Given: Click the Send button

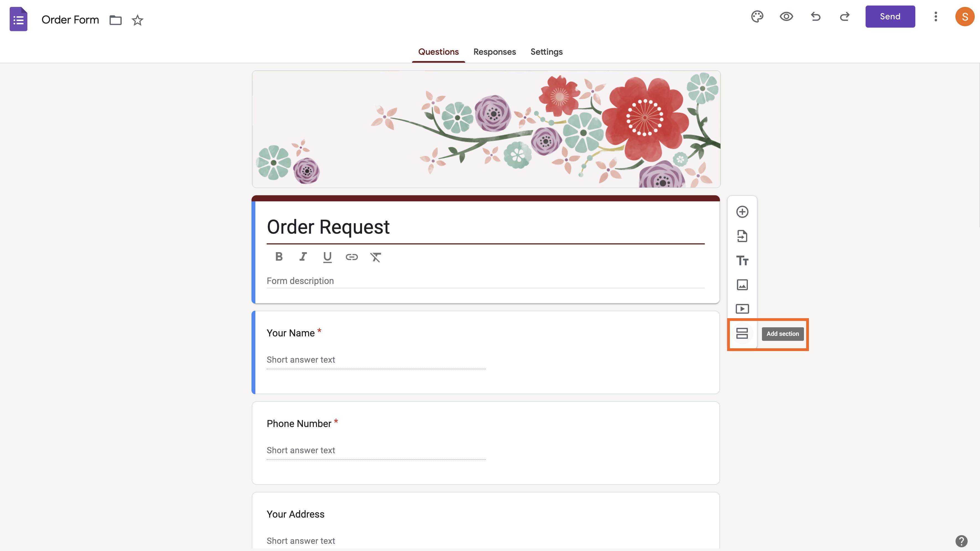Looking at the screenshot, I should [890, 17].
